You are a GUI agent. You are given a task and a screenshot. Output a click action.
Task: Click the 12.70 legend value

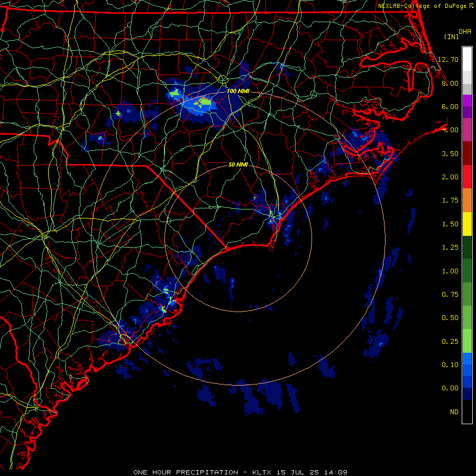(448, 59)
